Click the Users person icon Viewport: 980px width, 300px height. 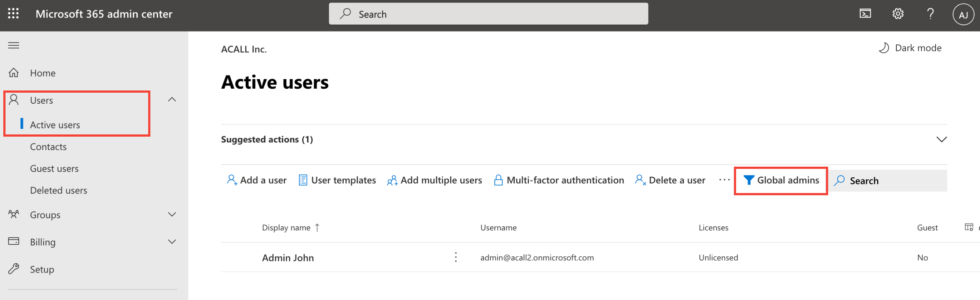click(x=14, y=100)
